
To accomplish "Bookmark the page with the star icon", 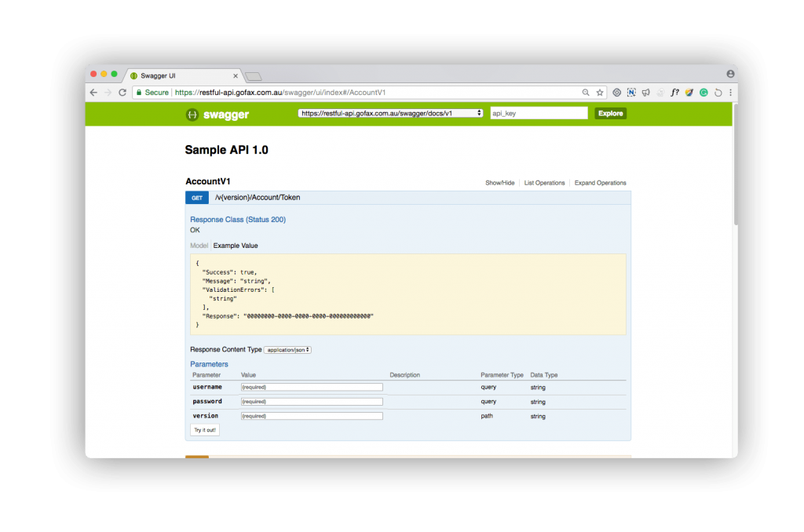I will coord(600,93).
